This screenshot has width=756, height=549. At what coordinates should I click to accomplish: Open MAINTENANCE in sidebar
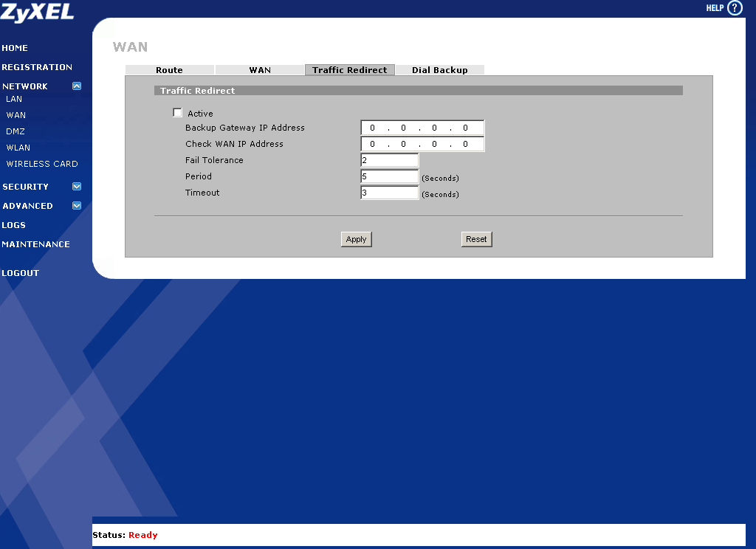pos(35,244)
